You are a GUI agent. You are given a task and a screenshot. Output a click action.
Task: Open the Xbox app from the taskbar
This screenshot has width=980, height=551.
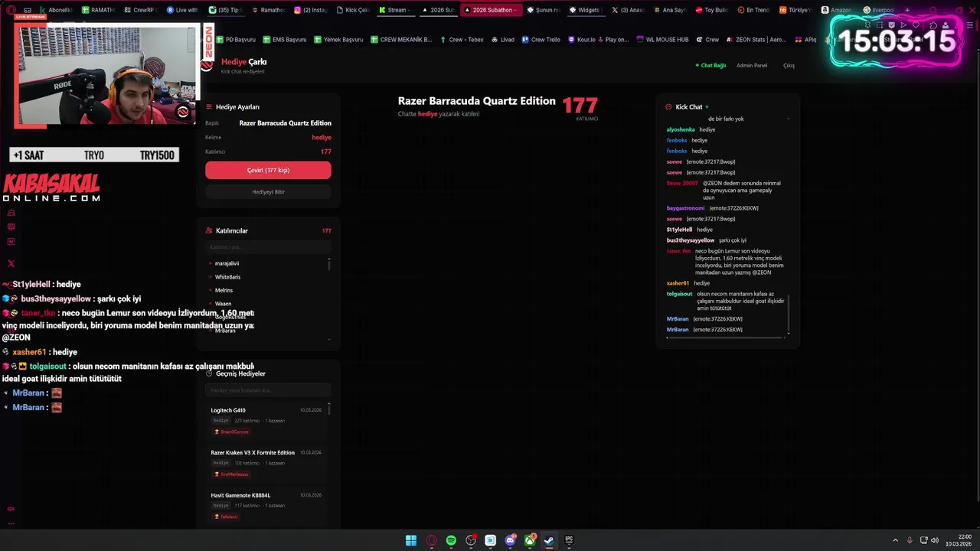click(530, 540)
